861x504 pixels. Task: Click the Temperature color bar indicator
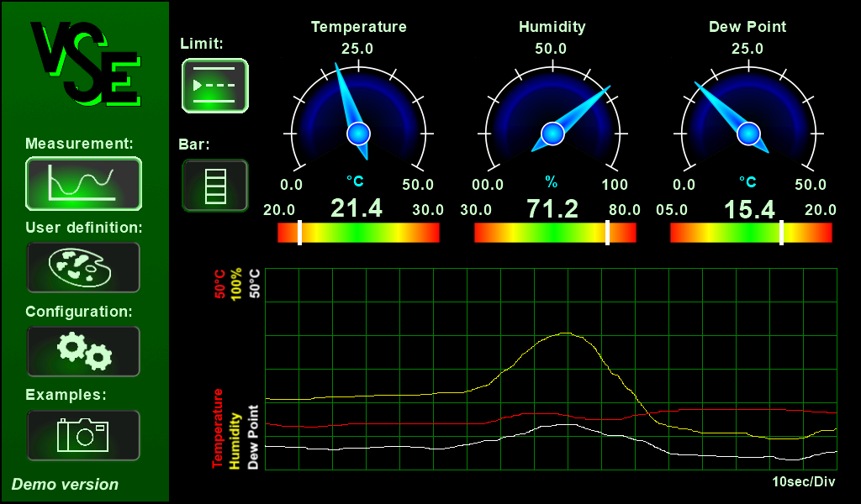coord(300,233)
